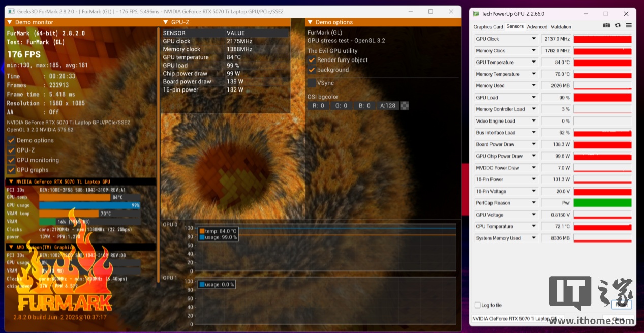
Task: Open the Validation tab
Action: click(561, 27)
